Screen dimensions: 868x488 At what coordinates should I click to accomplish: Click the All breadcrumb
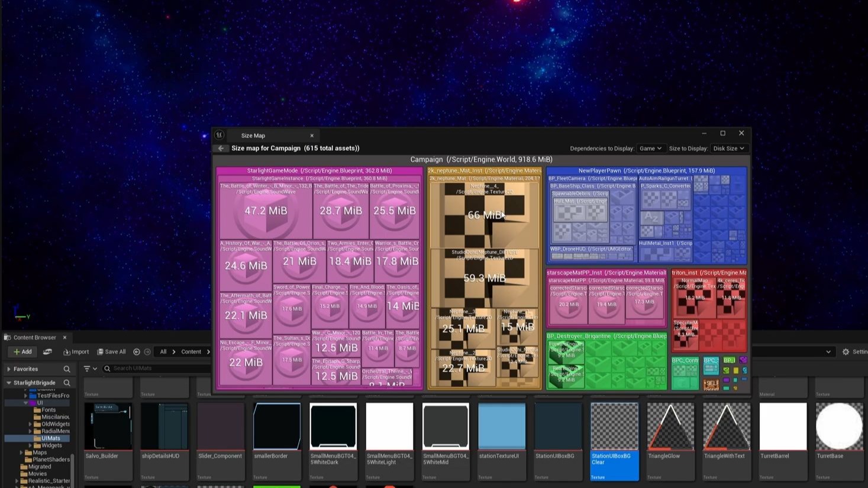(163, 352)
